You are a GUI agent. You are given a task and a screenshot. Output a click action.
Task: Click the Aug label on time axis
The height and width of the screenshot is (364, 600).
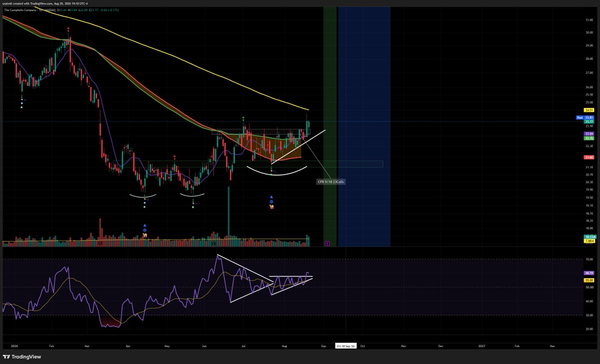285,346
